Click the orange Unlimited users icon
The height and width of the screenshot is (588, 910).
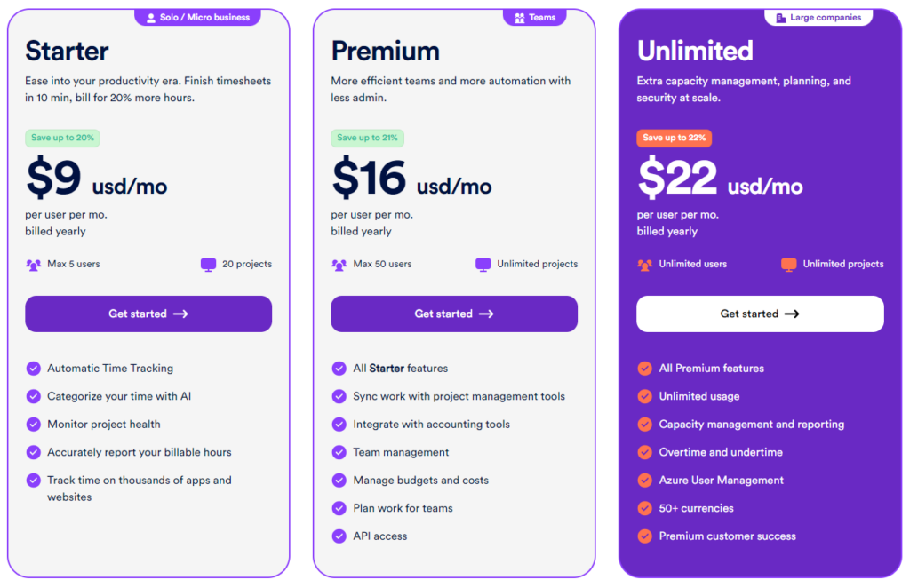pos(645,265)
